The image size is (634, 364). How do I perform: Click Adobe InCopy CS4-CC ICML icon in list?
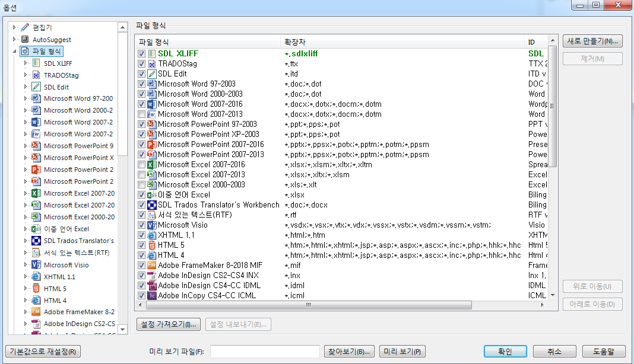tap(151, 296)
